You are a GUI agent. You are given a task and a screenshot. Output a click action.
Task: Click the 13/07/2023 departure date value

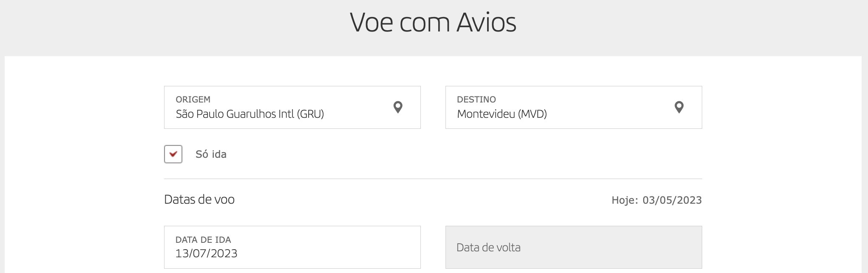point(207,253)
